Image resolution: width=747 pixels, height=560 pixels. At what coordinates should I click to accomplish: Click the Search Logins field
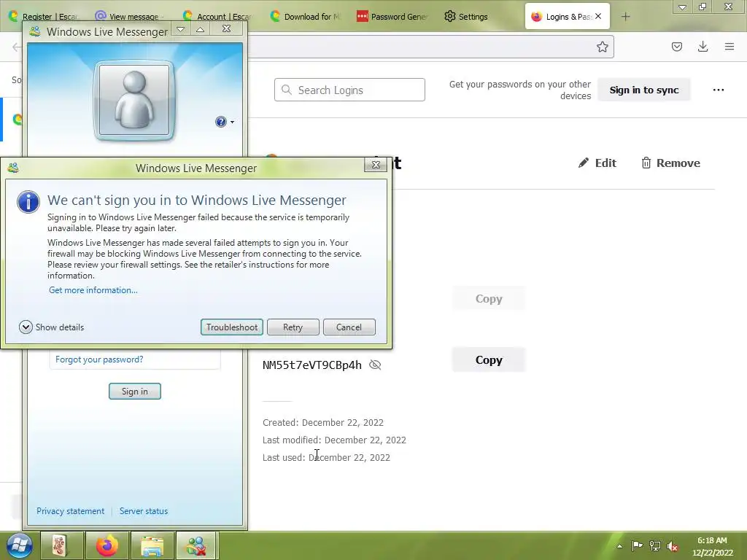(349, 90)
